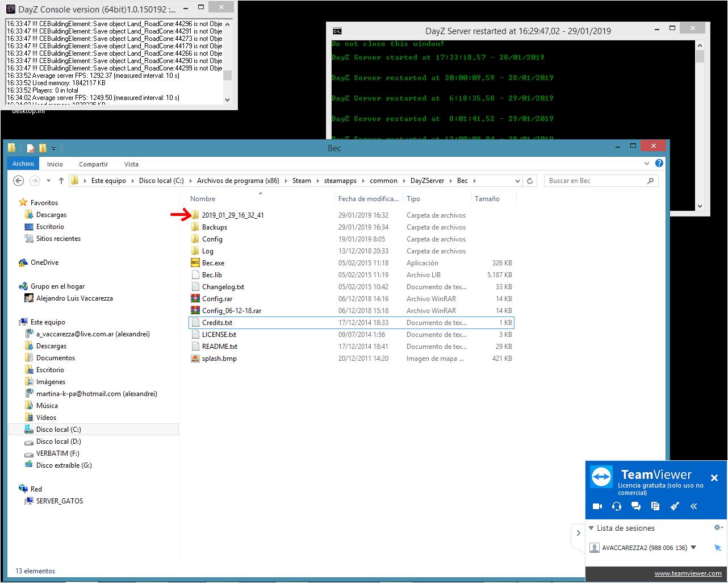Expand breadcrumb arrow after Steam
Image resolution: width=728 pixels, height=583 pixels.
318,181
